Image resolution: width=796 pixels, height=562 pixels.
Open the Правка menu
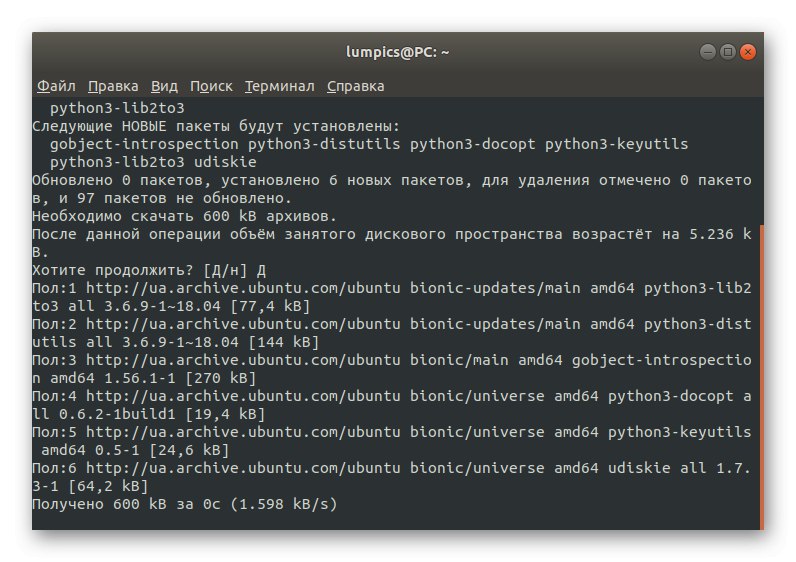(113, 86)
